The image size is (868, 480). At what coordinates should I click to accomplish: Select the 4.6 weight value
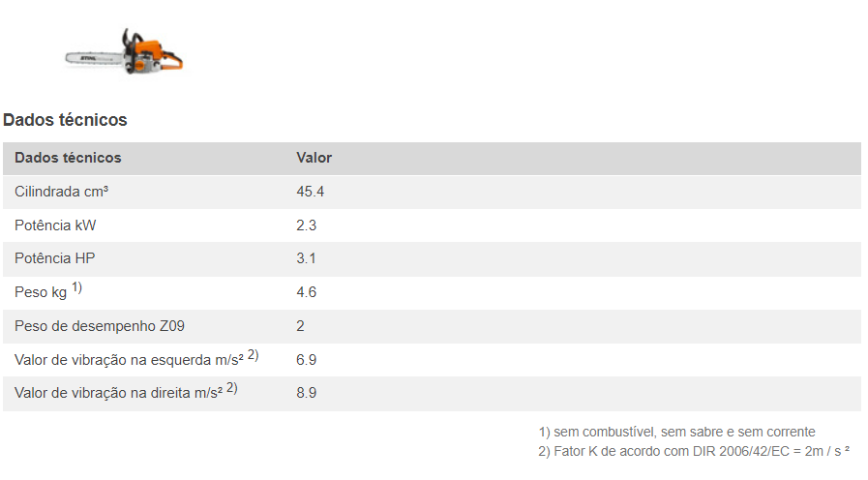pos(306,292)
